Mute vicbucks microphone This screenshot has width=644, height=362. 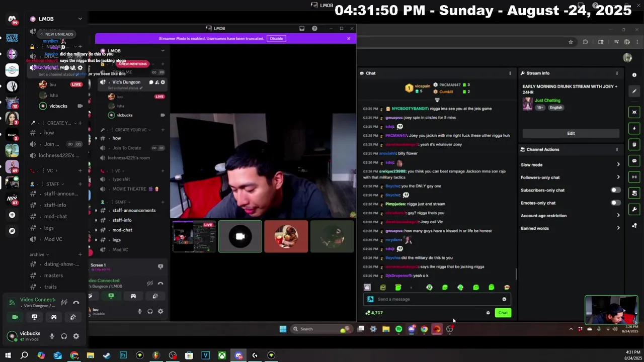pos(52,336)
